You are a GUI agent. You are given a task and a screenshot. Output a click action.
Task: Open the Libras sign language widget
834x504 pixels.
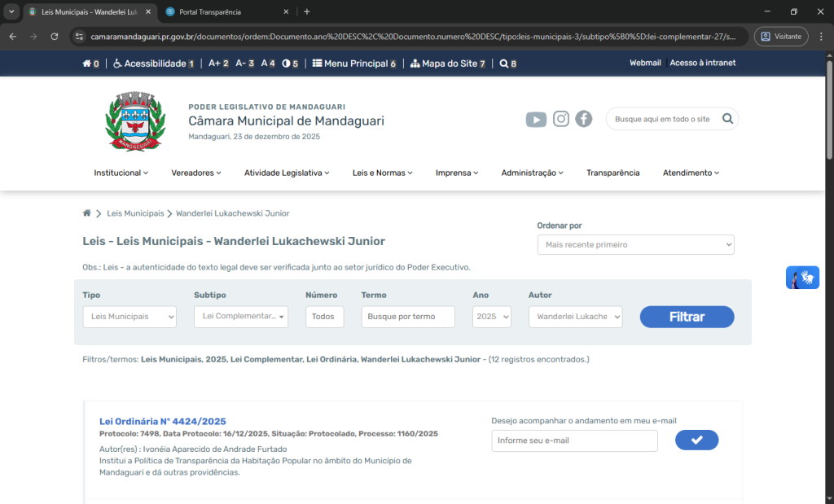[x=802, y=278]
